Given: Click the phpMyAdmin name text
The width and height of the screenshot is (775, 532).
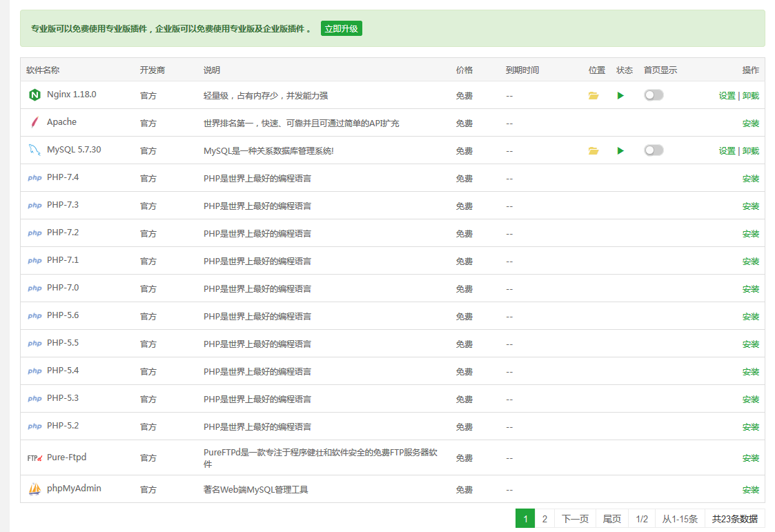Looking at the screenshot, I should pos(74,489).
